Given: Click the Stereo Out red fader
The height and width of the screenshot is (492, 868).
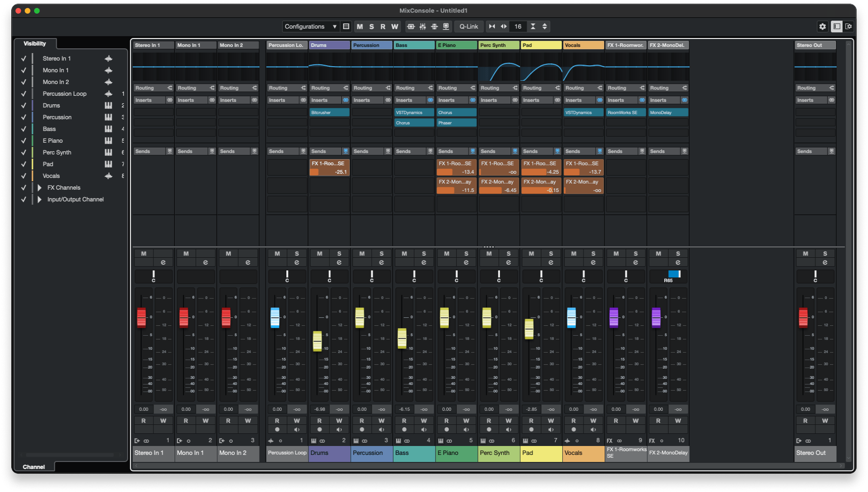Looking at the screenshot, I should point(803,317).
